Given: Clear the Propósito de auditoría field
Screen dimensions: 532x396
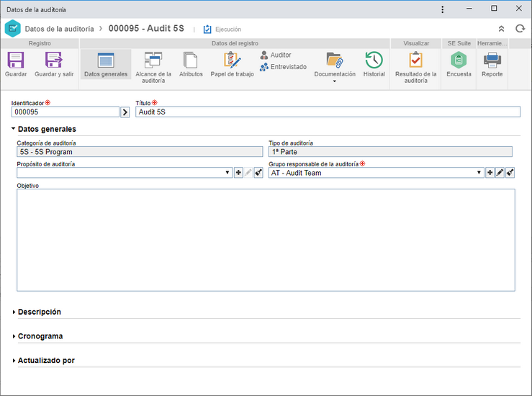Looking at the screenshot, I should click(258, 173).
